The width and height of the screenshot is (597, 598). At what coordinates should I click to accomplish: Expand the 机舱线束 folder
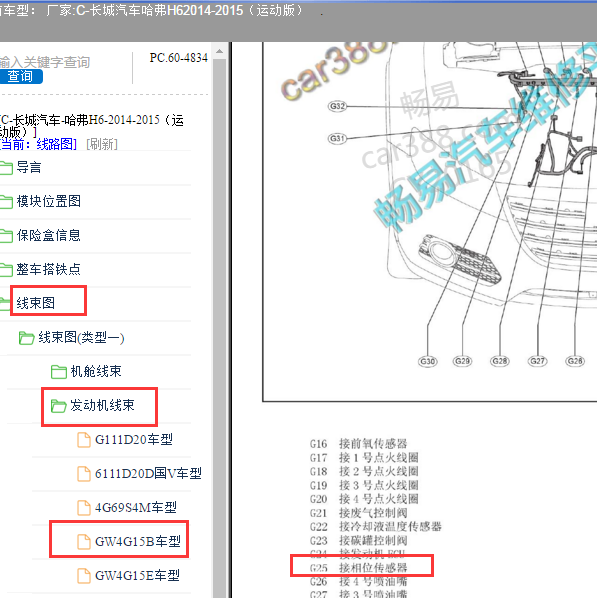coord(96,371)
